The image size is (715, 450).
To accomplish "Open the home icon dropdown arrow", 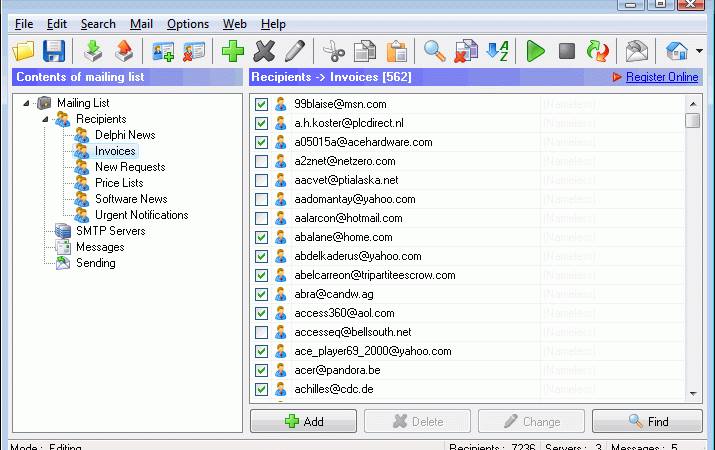I will click(x=699, y=51).
